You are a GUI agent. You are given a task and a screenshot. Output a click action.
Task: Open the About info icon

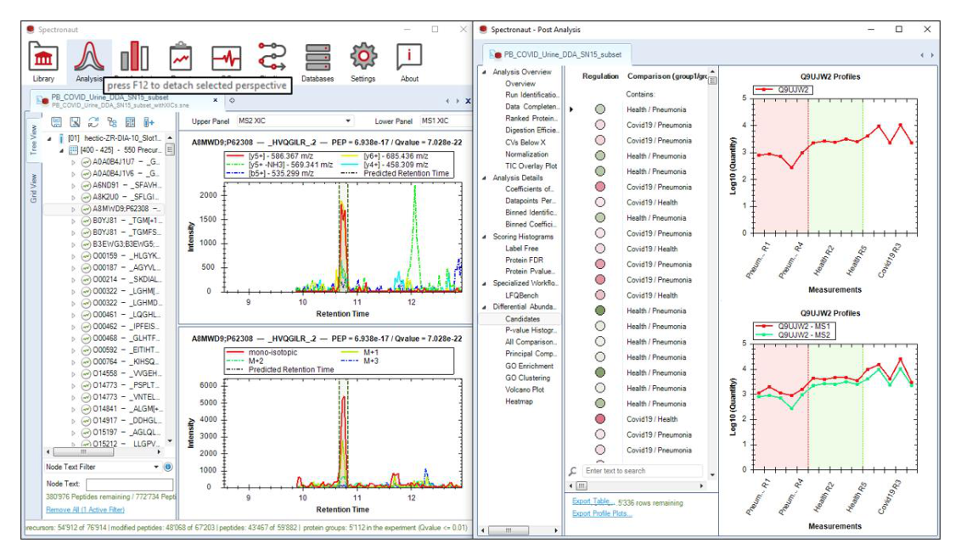409,57
